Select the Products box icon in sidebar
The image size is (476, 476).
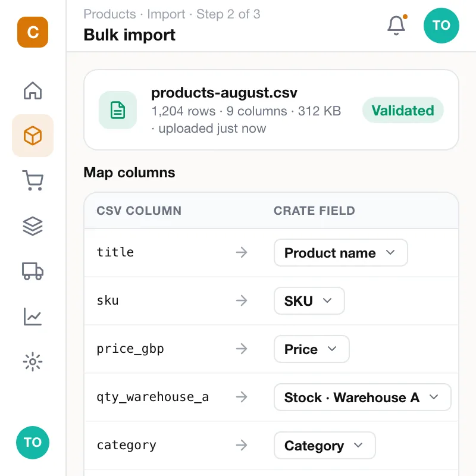[x=33, y=136]
